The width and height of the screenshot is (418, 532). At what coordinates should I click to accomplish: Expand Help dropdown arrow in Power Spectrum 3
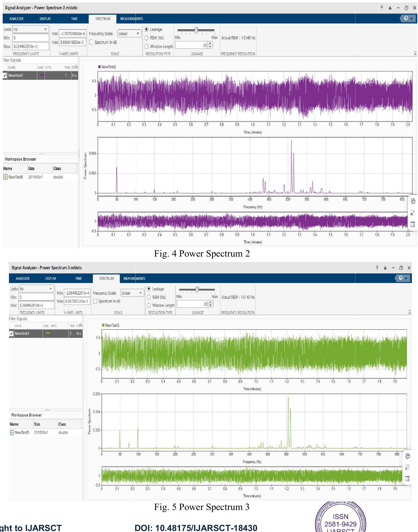(x=406, y=279)
